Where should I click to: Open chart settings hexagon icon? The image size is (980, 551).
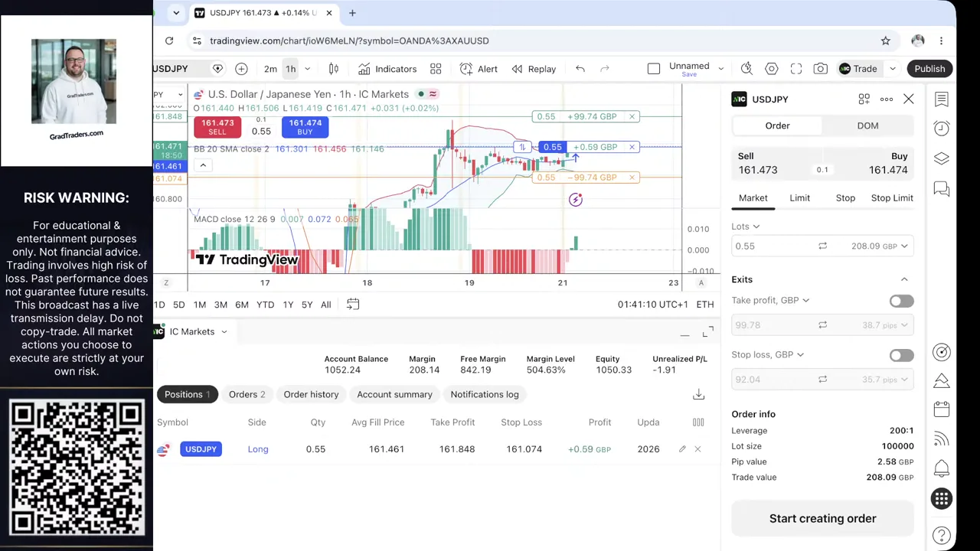771,69
